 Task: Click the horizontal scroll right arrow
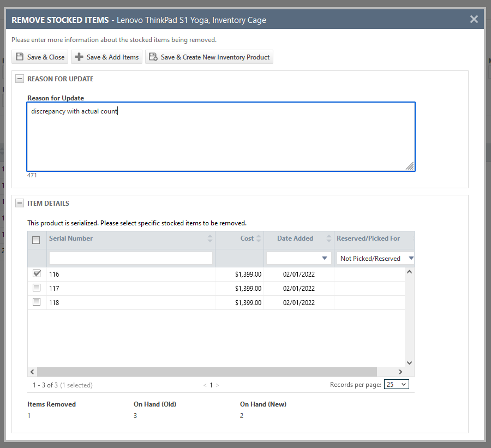[400, 372]
